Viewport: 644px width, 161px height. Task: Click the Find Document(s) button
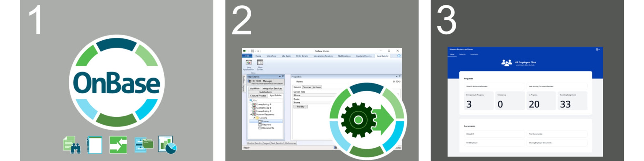(557, 134)
